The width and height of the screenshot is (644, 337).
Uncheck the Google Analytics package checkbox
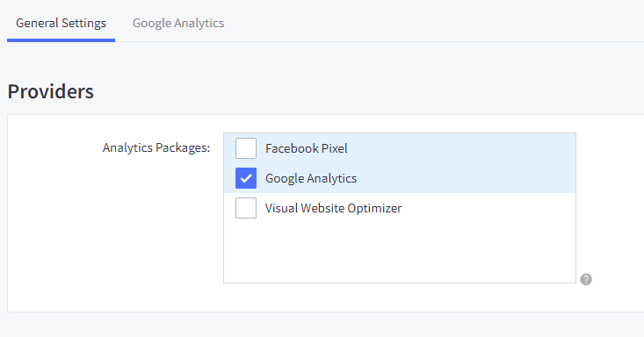(x=246, y=178)
